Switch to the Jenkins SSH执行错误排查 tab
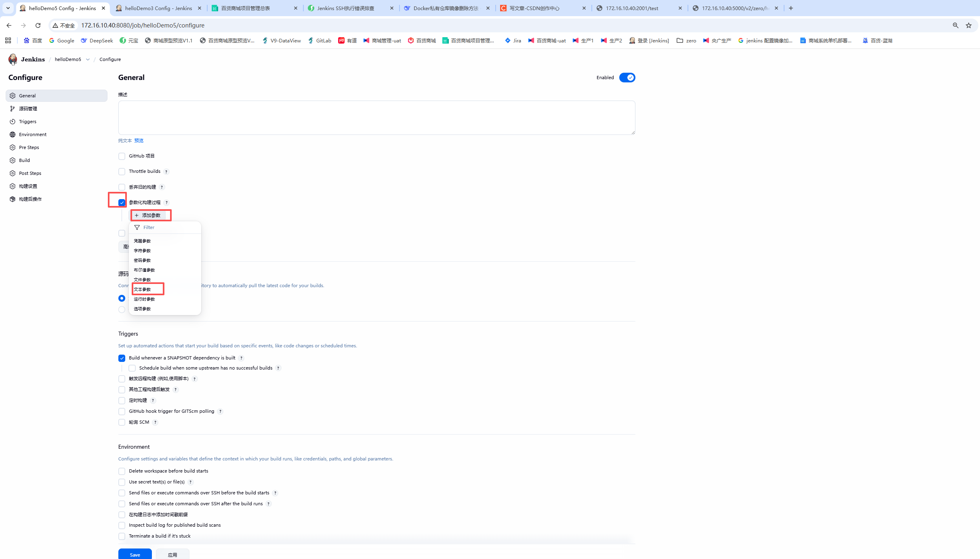980x559 pixels. coord(350,8)
